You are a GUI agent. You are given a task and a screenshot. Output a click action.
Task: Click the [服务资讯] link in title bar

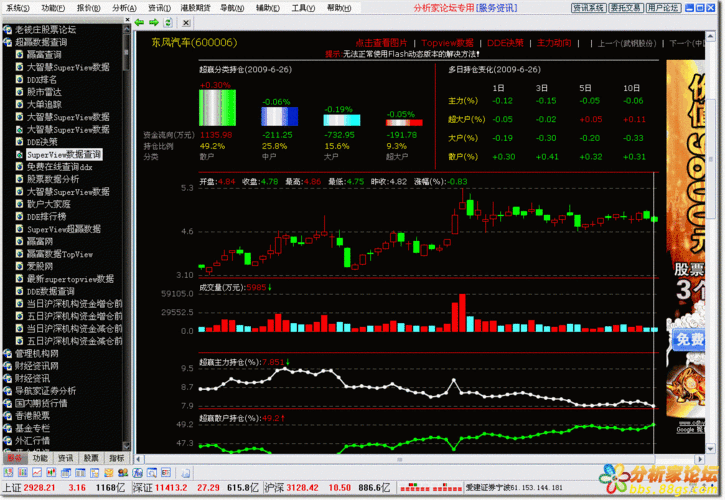tap(497, 8)
